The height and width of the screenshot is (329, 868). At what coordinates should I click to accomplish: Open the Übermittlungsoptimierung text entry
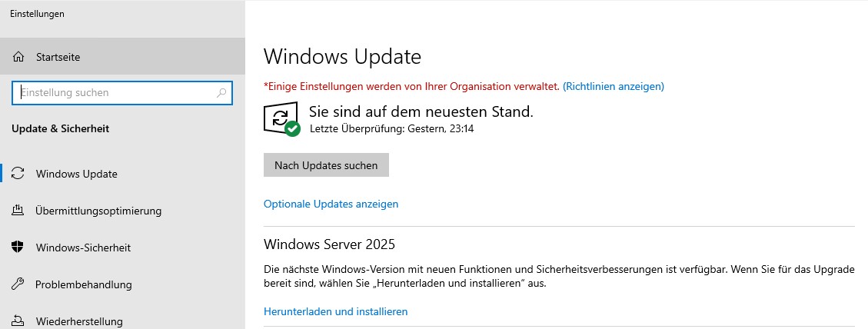pos(98,211)
